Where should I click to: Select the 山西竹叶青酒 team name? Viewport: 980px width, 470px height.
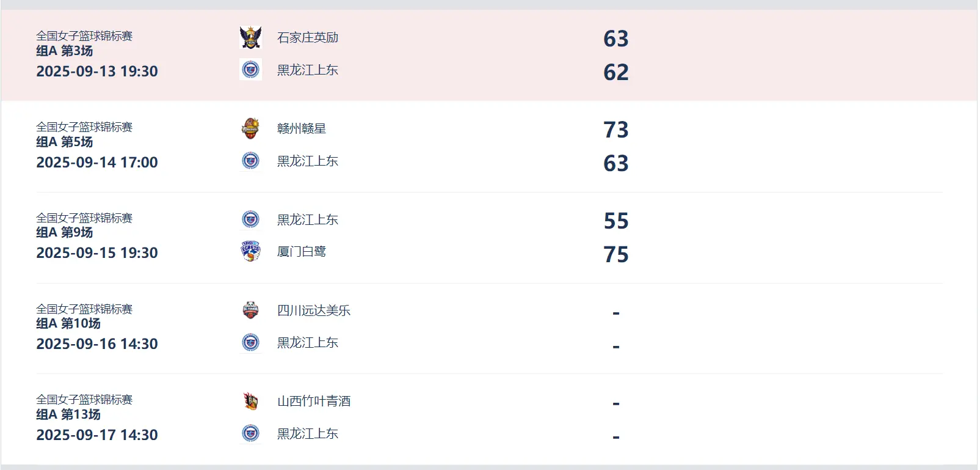(313, 401)
